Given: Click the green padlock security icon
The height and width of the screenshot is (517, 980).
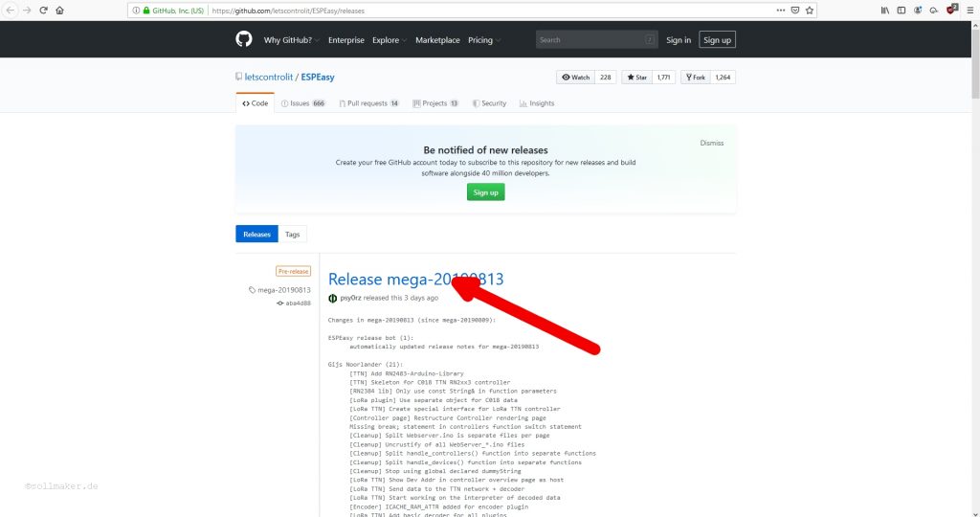Looking at the screenshot, I should [x=146, y=11].
